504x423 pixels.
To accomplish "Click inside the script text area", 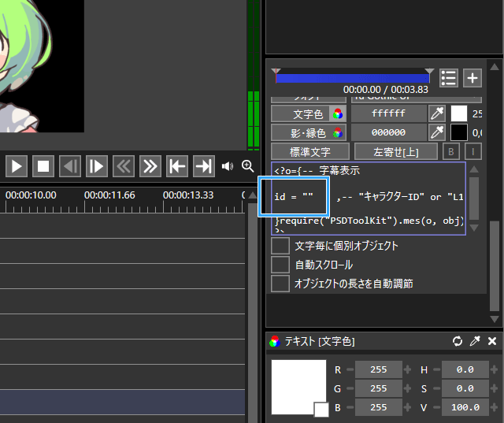I will pyautogui.click(x=369, y=199).
